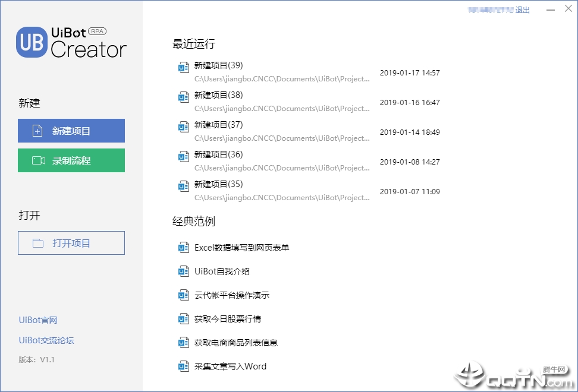
Task: Open recent project 新建项目(37)
Action: (x=219, y=125)
